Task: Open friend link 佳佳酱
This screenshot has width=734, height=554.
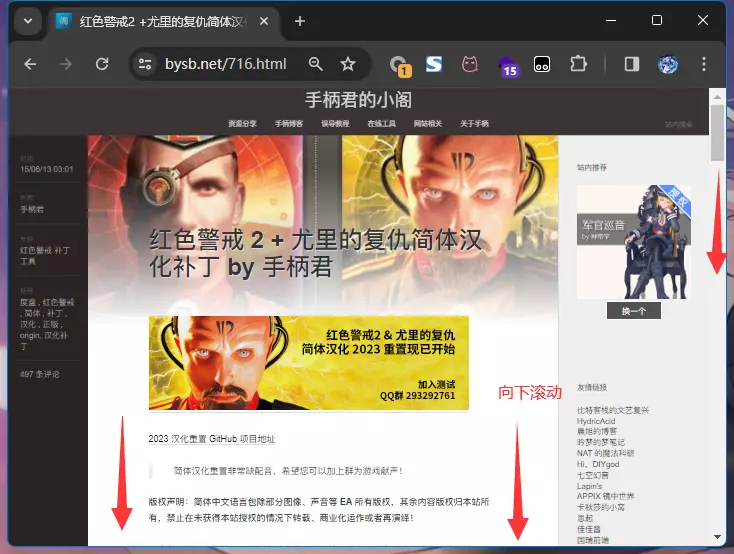Action: [589, 529]
